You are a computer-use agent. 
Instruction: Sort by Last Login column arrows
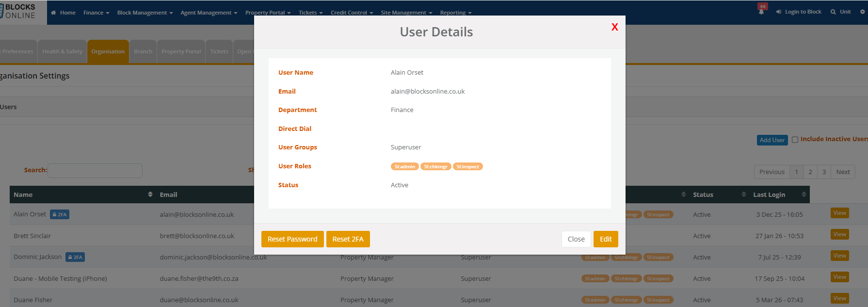click(x=804, y=194)
